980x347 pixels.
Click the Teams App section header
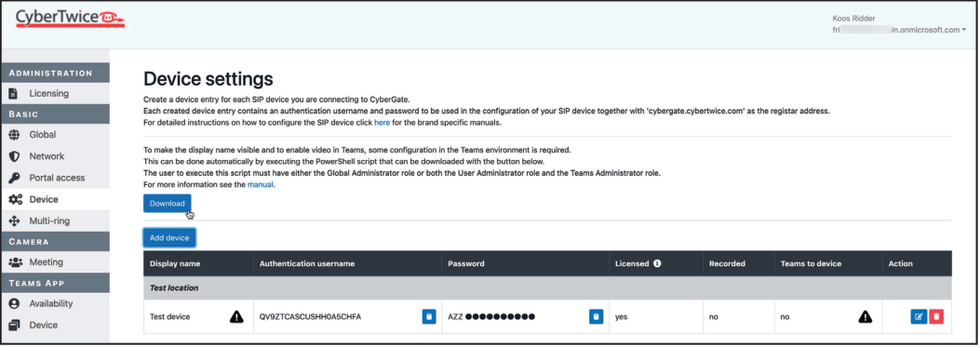[56, 283]
